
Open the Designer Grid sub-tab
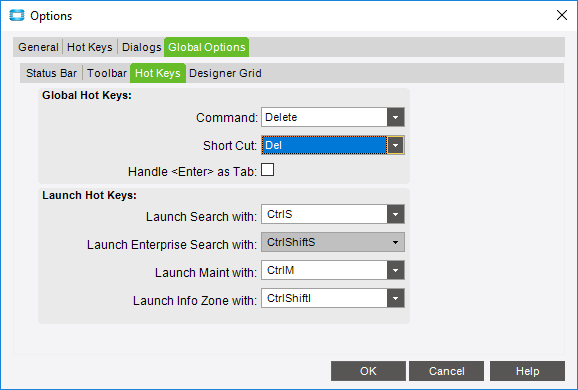[x=225, y=73]
